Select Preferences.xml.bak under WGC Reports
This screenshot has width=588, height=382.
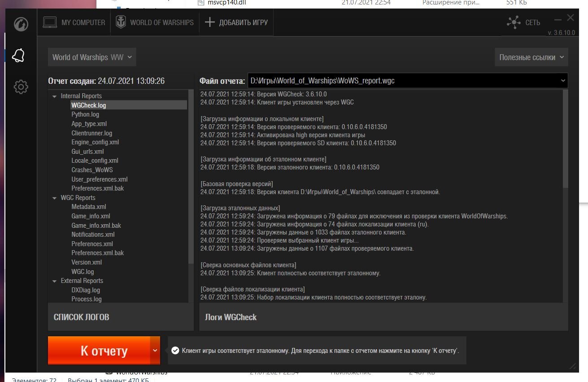tap(98, 253)
